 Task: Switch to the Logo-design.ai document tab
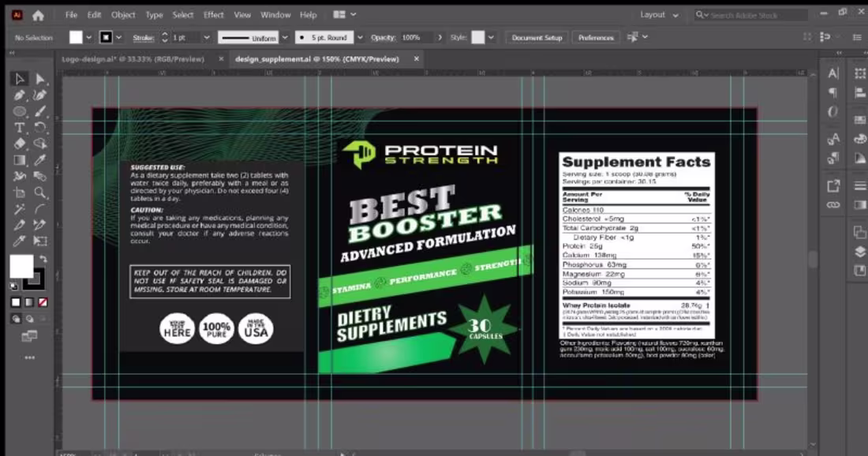(134, 58)
